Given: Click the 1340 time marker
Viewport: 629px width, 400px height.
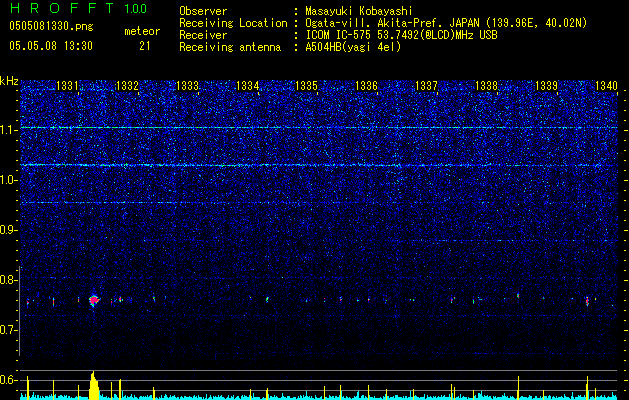Looking at the screenshot, I should pos(606,87).
